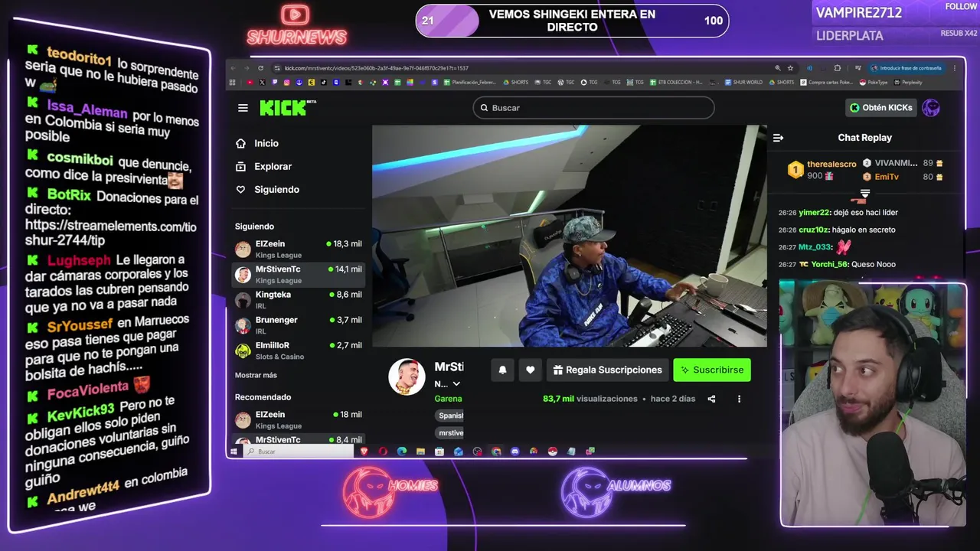Click the Windows Start button
980x551 pixels.
234,452
